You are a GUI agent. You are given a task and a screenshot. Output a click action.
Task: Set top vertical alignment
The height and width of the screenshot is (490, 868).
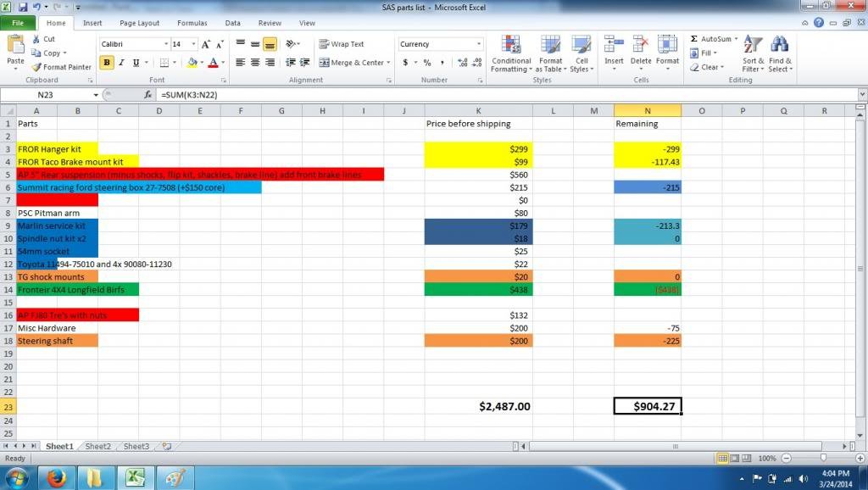pyautogui.click(x=240, y=44)
